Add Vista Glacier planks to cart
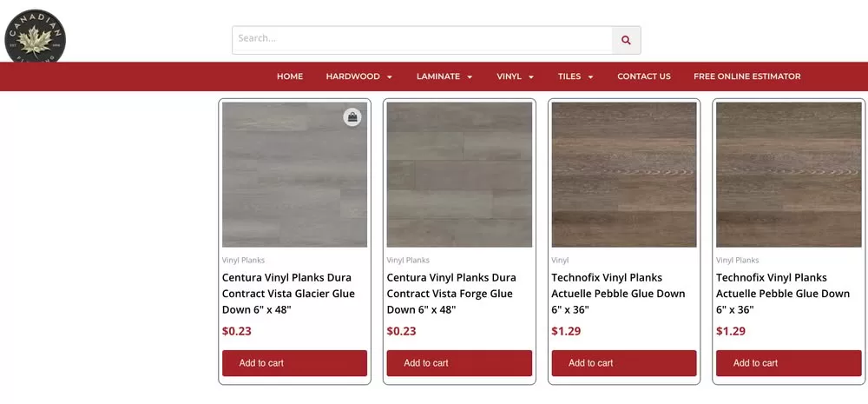The image size is (868, 404). 294,363
